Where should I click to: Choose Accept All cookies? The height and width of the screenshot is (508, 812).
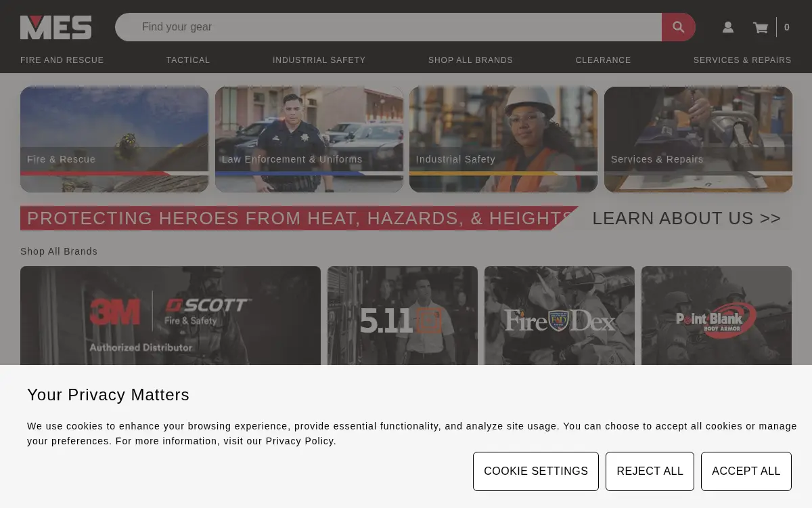(x=746, y=471)
